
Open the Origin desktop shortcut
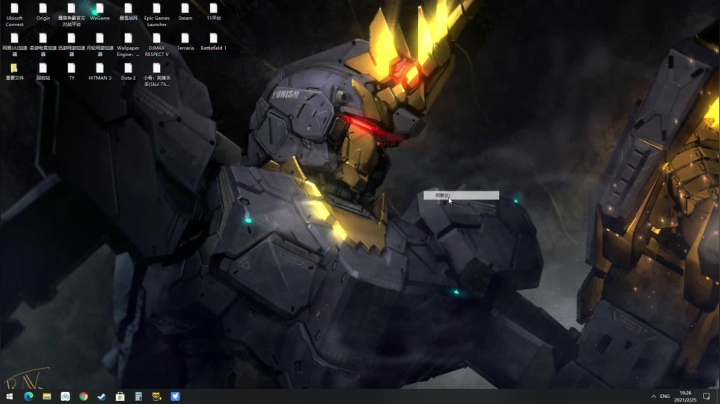(43, 12)
